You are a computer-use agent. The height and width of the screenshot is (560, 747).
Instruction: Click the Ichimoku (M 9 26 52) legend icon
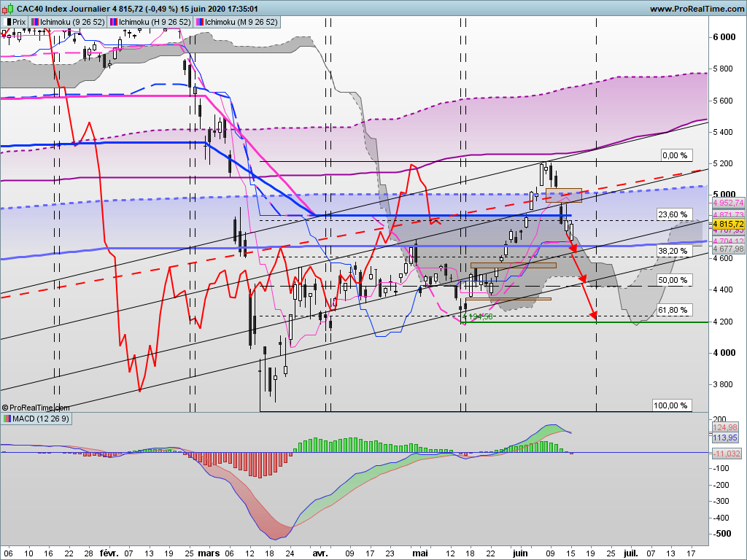pyautogui.click(x=200, y=23)
